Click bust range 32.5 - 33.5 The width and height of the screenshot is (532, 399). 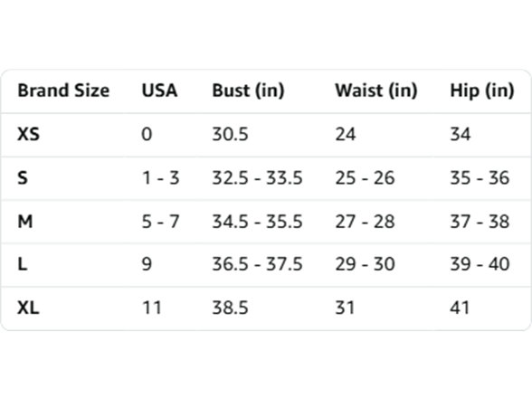click(x=257, y=177)
